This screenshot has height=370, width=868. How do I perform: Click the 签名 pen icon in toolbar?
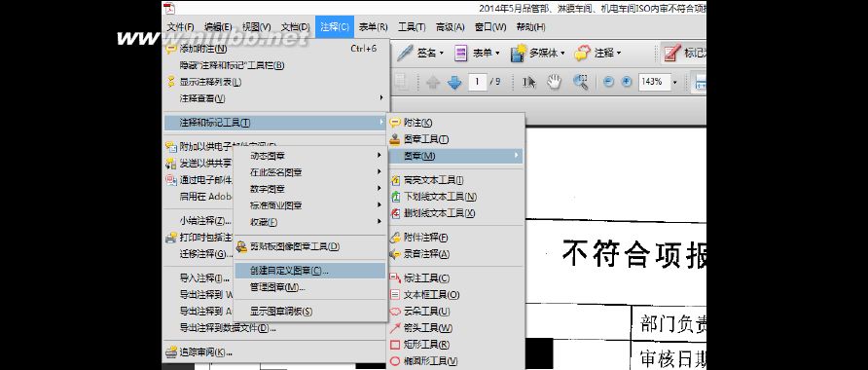coord(405,53)
